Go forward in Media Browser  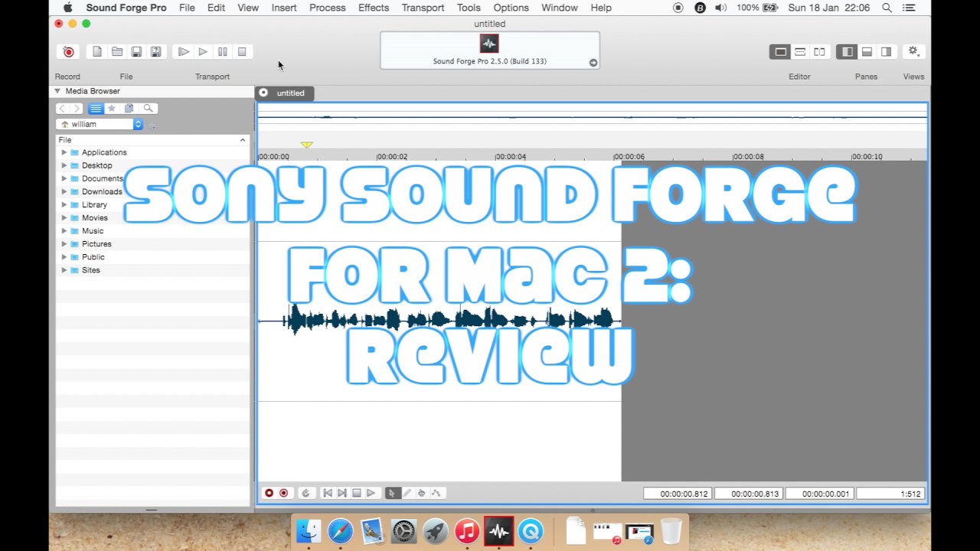coord(77,109)
